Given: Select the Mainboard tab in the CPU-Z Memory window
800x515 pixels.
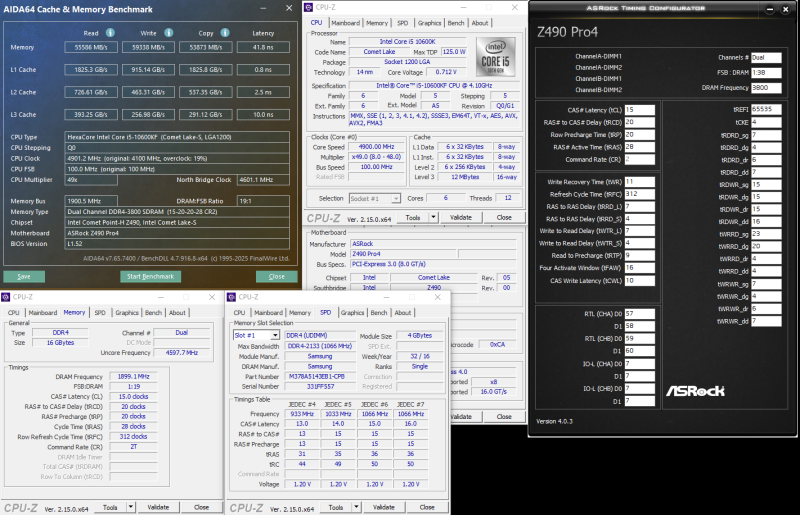Looking at the screenshot, I should [43, 313].
